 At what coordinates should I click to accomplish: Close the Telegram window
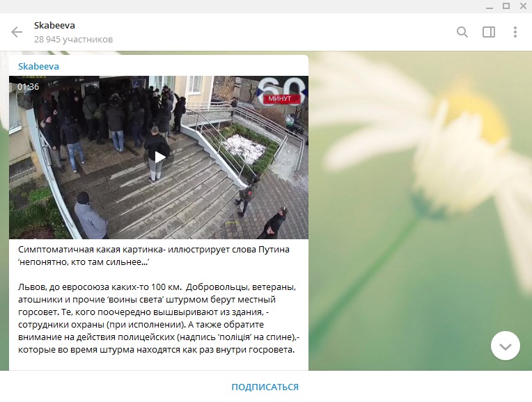tap(523, 6)
